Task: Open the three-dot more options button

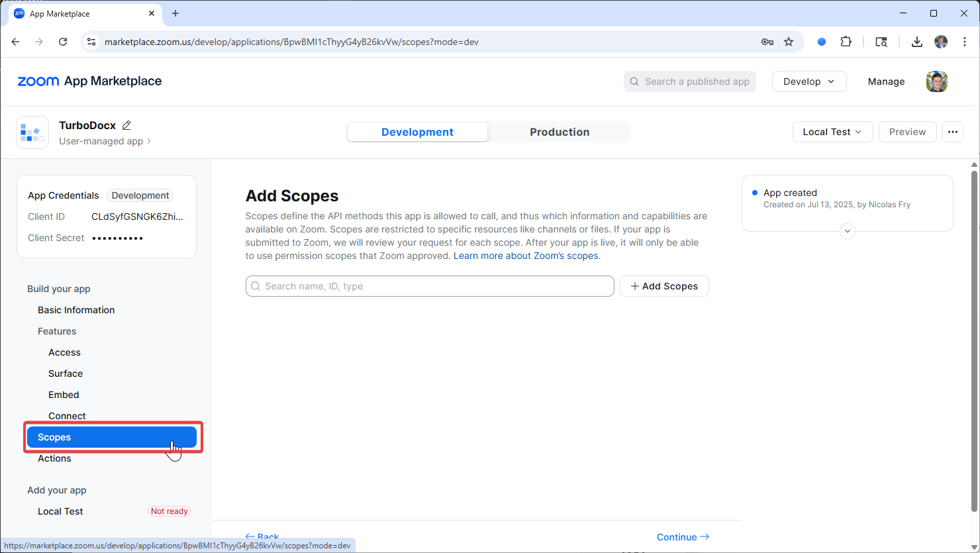Action: click(x=953, y=132)
